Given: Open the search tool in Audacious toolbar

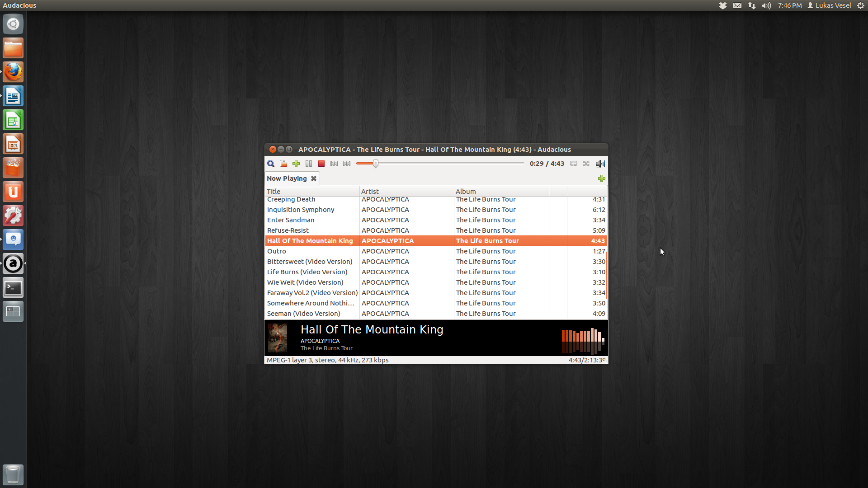Looking at the screenshot, I should pyautogui.click(x=271, y=164).
